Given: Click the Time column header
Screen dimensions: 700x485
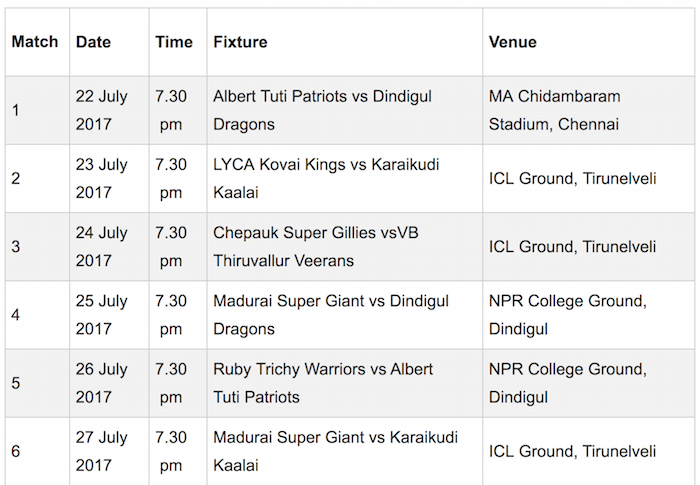Looking at the screenshot, I should pos(174,43).
